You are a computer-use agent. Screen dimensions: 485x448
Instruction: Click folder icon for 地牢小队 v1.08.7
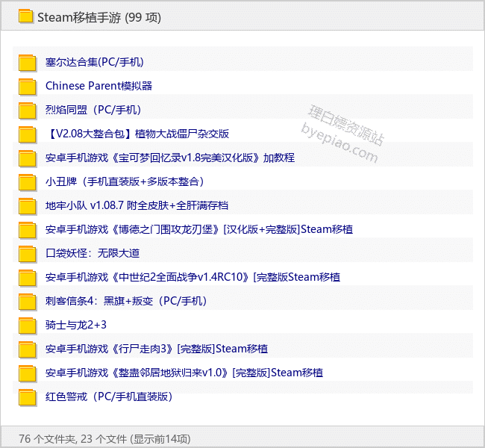pyautogui.click(x=28, y=206)
